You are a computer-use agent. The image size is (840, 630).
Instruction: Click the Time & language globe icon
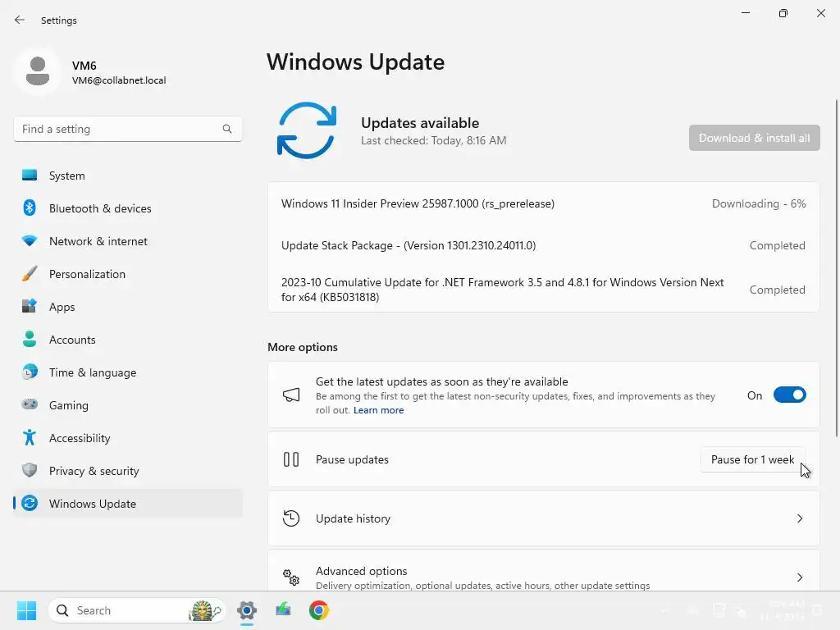click(x=30, y=372)
